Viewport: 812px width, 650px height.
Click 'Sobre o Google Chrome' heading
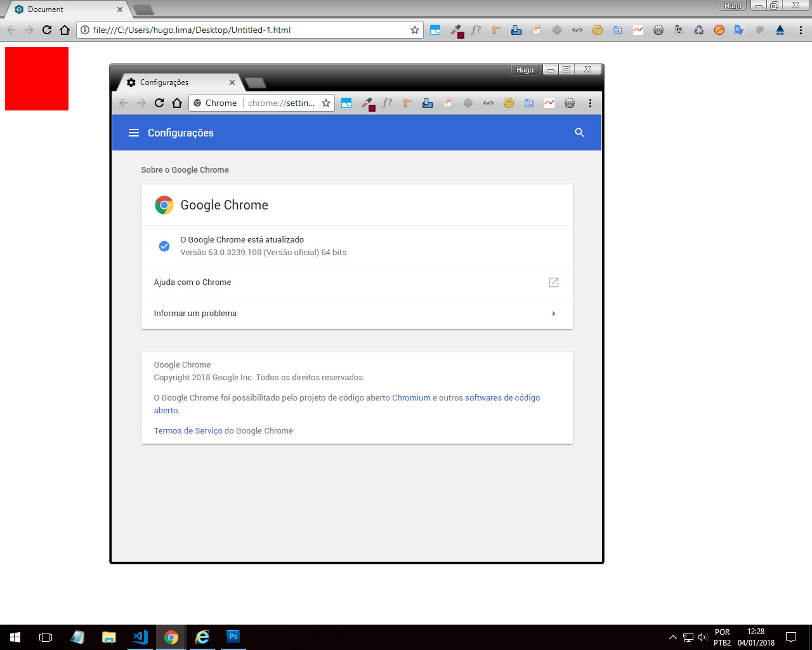click(x=185, y=170)
